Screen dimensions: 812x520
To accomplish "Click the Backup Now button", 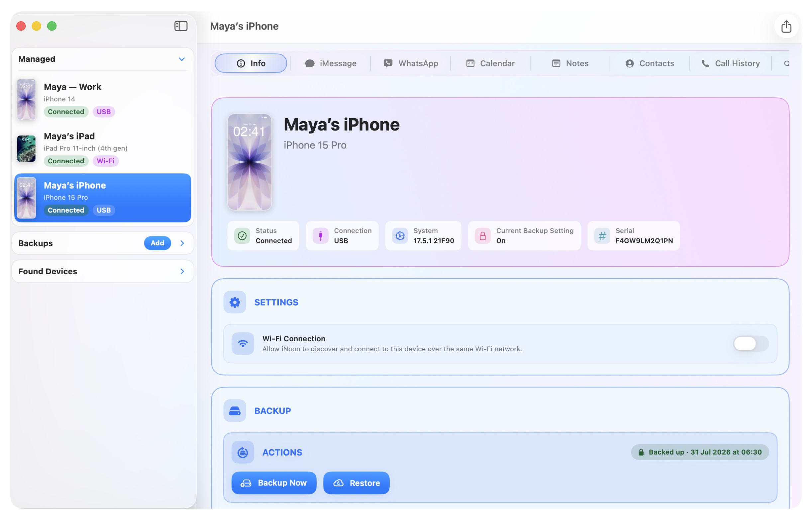I will (273, 482).
